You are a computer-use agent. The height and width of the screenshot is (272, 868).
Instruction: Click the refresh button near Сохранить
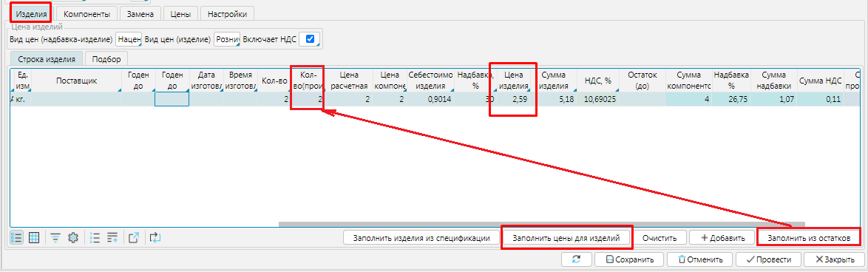pos(576,259)
